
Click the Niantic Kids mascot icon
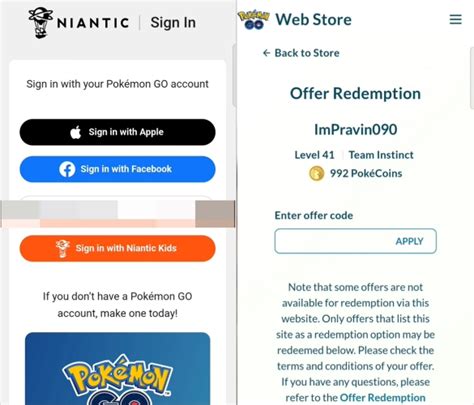pyautogui.click(x=62, y=248)
